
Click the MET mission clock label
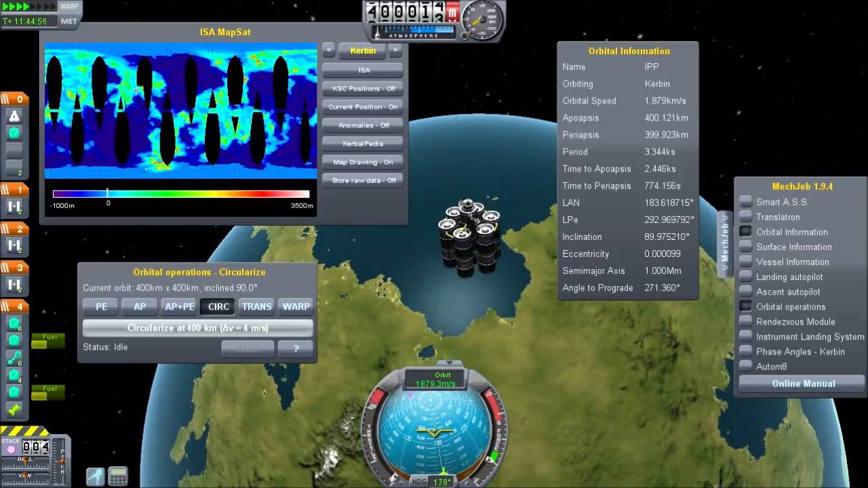coord(69,21)
